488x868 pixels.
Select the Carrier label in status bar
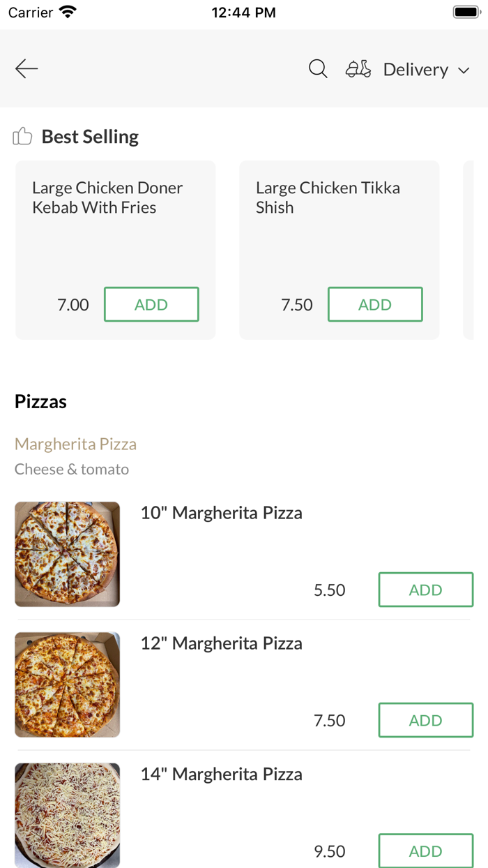[29, 11]
